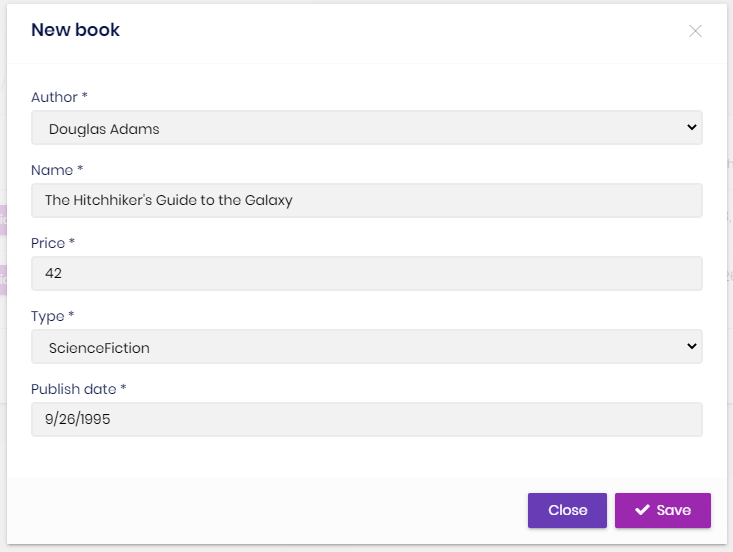This screenshot has height=552, width=733.
Task: Click the Douglas Adams selected value text
Action: pos(104,129)
